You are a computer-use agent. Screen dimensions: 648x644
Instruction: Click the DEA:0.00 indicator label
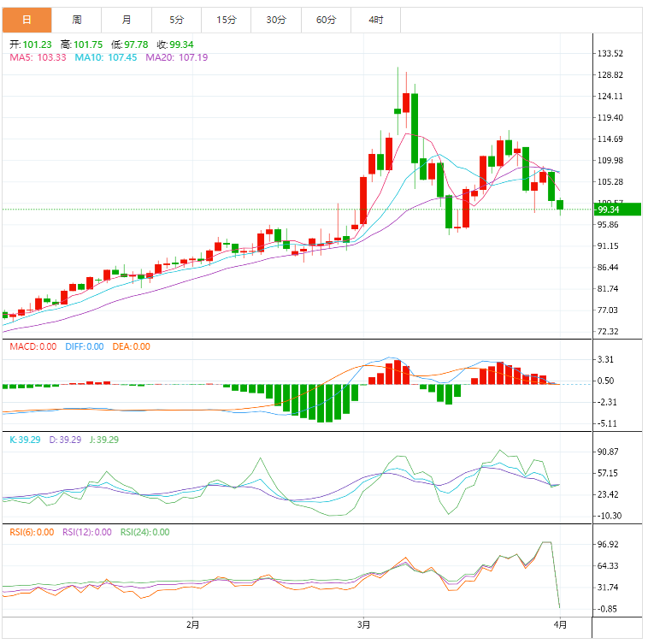tap(132, 346)
